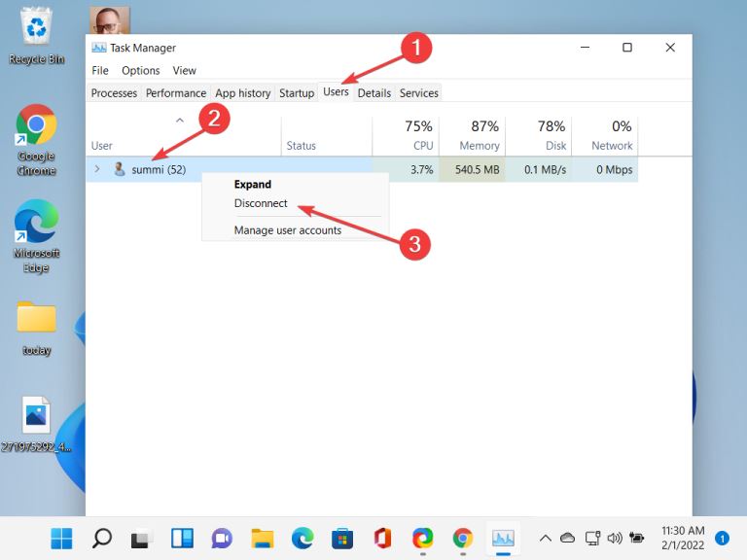Close the Task Manager window
This screenshot has width=747, height=560.
click(x=670, y=47)
